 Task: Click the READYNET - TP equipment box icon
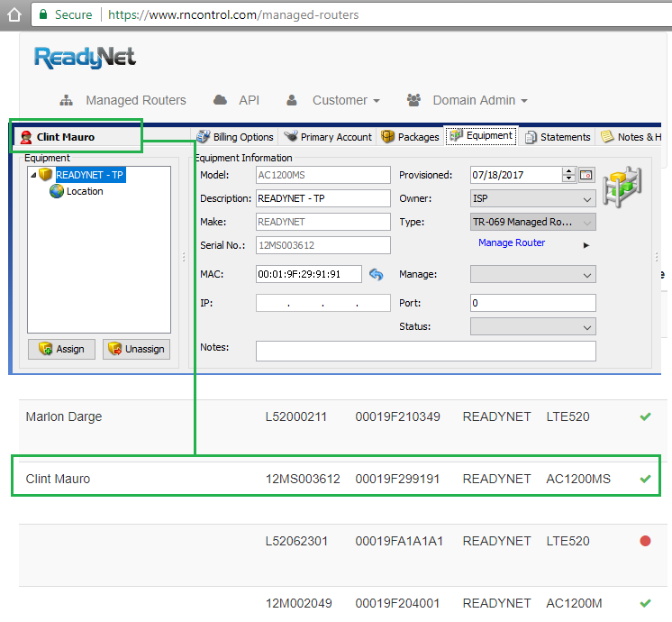pyautogui.click(x=45, y=175)
